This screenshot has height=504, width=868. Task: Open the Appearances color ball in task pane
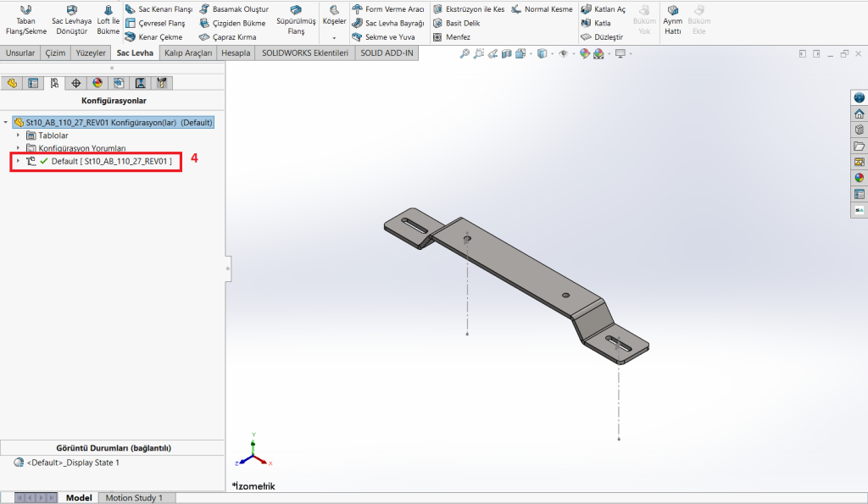859,178
